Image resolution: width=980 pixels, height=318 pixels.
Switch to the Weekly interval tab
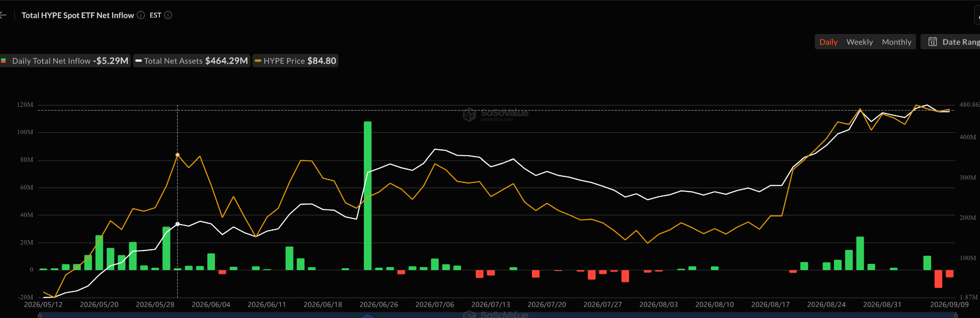click(x=859, y=42)
